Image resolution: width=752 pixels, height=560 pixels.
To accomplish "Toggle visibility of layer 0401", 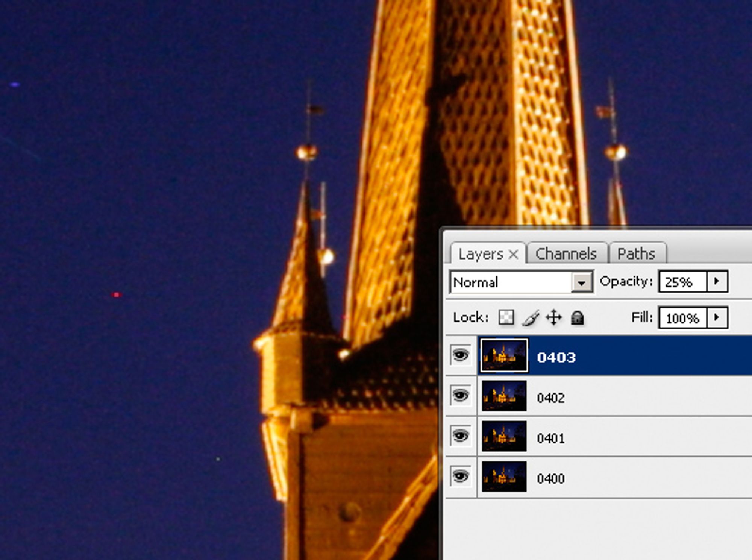I will (x=461, y=436).
